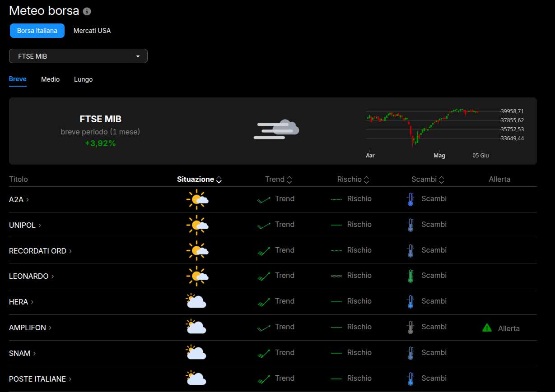Click the green thermometer icon for LEONARDO
555x392 pixels.
tap(410, 276)
